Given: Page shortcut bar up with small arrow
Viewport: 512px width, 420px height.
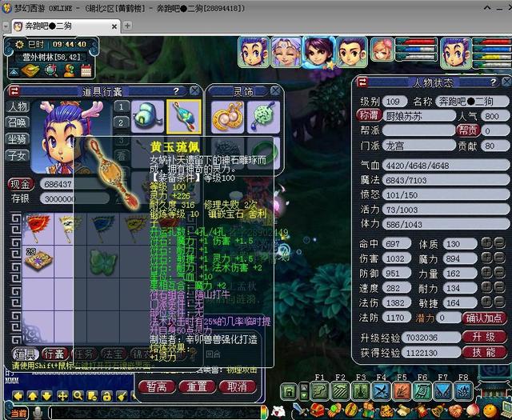Looking at the screenshot, I should pos(304,387).
